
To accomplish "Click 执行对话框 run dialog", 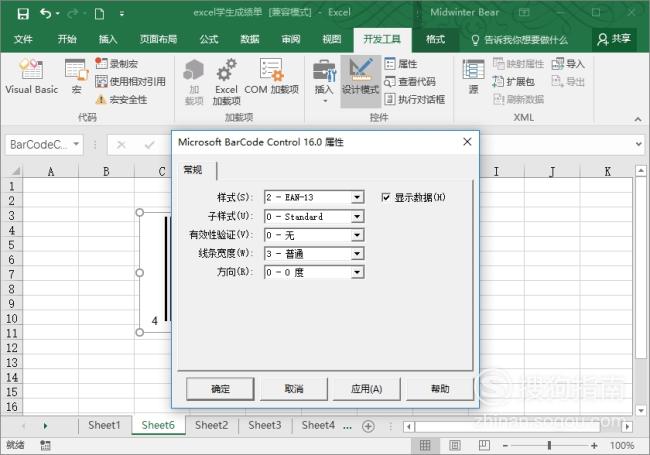I will (415, 99).
